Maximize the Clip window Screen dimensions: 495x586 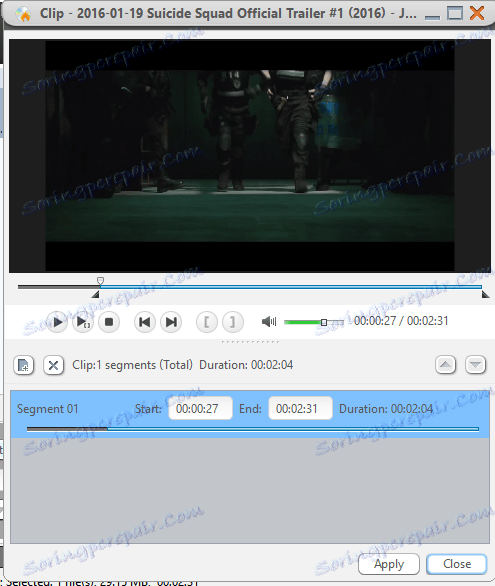point(455,13)
